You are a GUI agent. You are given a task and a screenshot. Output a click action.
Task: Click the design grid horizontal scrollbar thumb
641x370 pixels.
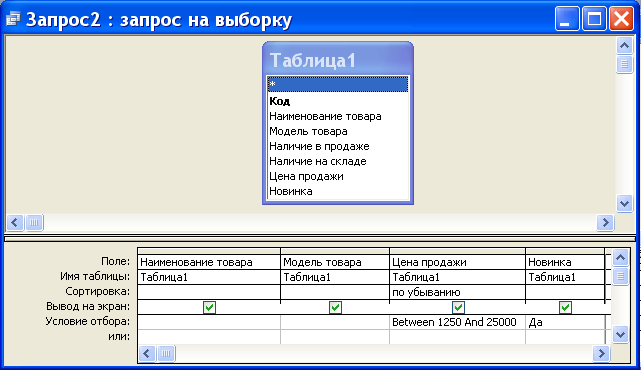click(166, 354)
